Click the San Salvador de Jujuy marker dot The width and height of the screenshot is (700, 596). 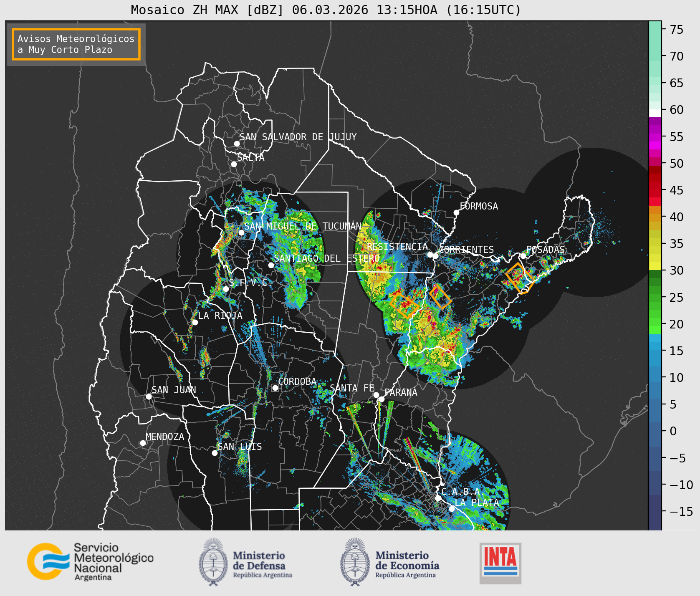237,144
